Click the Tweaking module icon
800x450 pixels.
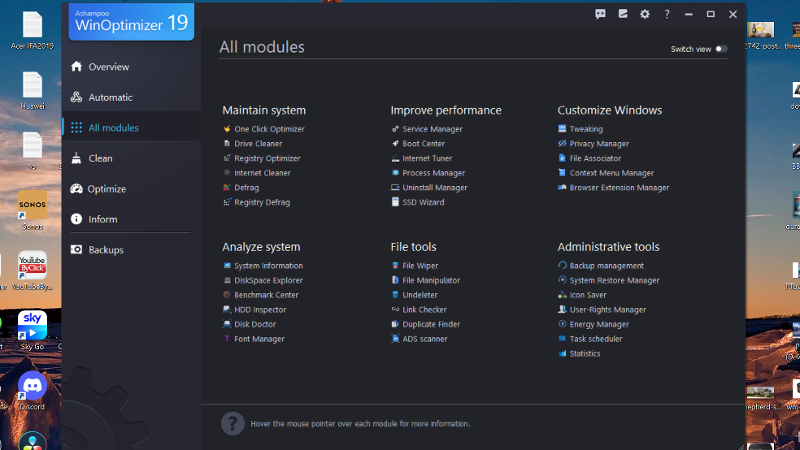click(562, 129)
